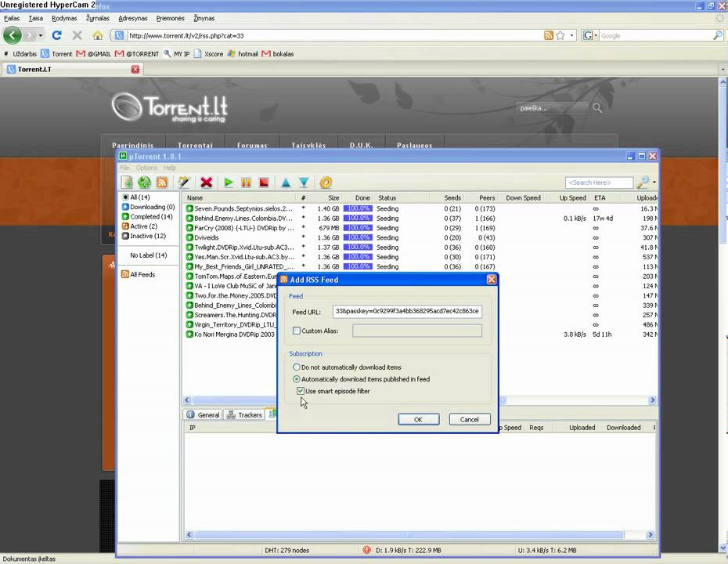Move torrent up the queue
Viewport: 728px width, 564px height.
click(286, 183)
